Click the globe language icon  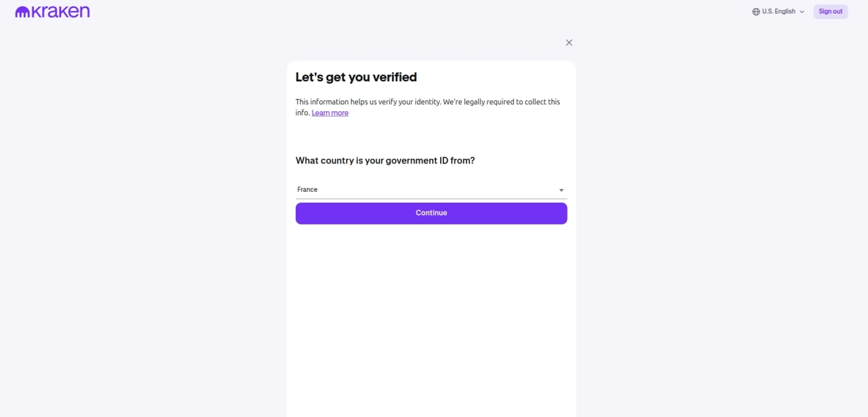pos(756,12)
